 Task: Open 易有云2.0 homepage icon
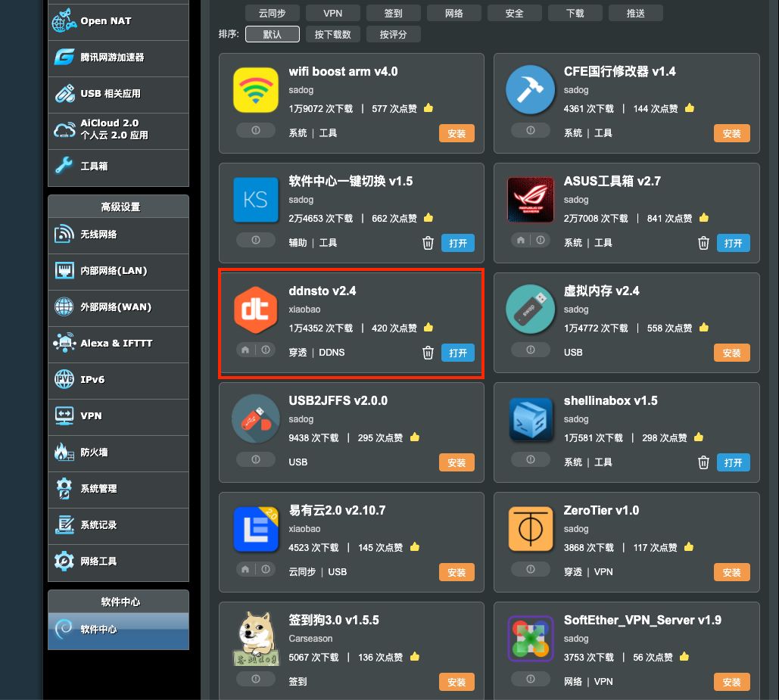(x=245, y=569)
